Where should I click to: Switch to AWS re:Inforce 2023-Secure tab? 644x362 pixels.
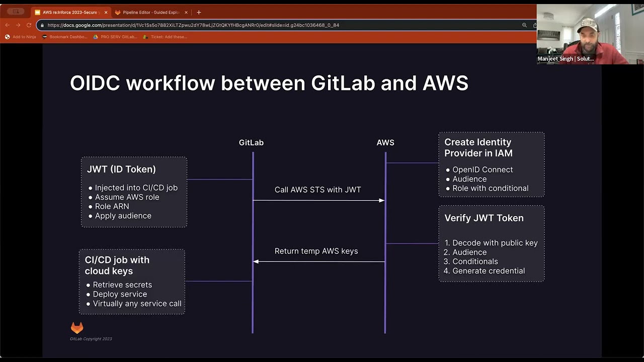(71, 12)
